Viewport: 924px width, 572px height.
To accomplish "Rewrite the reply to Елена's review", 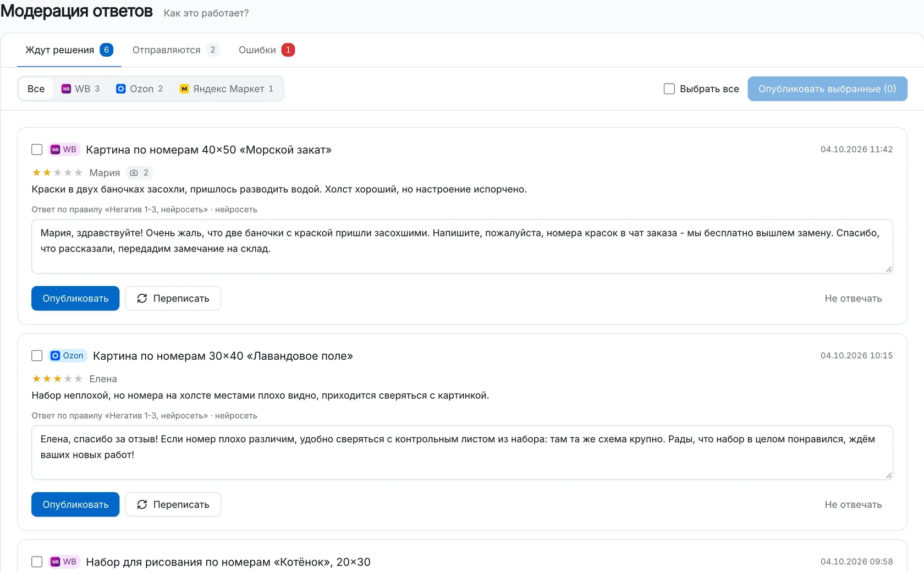I will click(173, 504).
